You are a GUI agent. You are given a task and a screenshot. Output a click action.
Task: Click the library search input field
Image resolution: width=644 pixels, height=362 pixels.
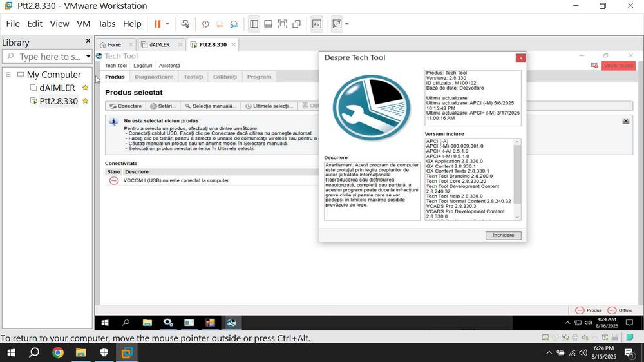coord(43,57)
